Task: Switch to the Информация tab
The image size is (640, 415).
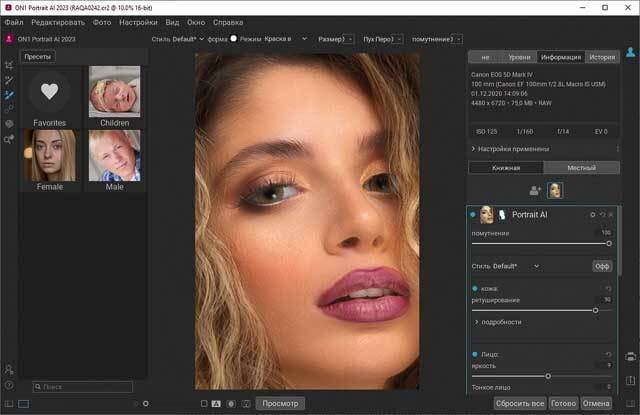Action: pyautogui.click(x=561, y=57)
